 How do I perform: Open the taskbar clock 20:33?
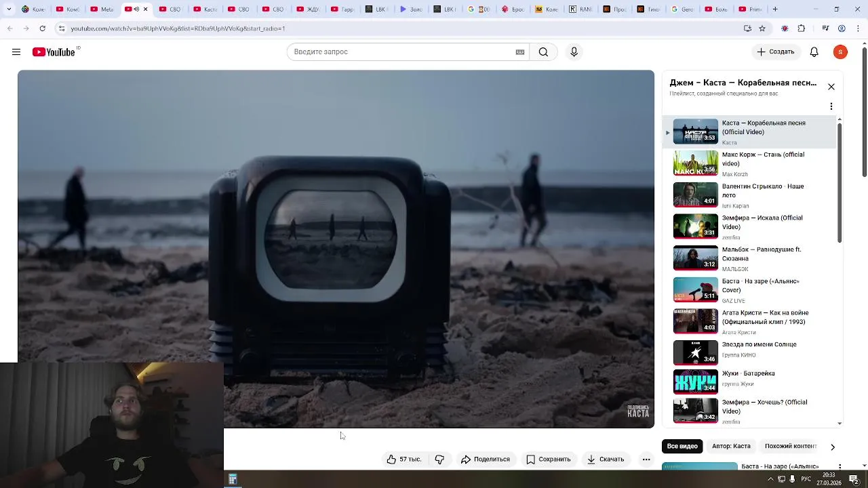[829, 479]
